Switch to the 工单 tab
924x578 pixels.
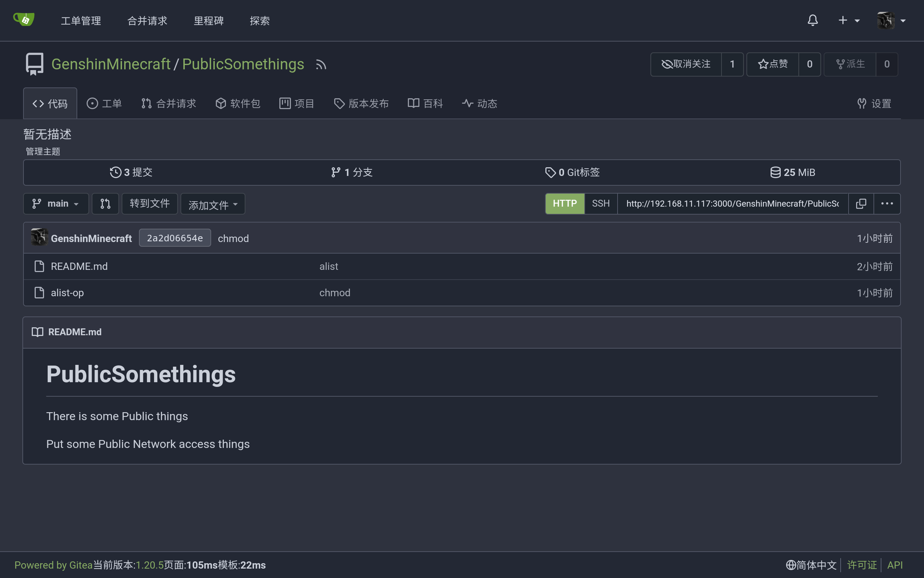coord(104,103)
